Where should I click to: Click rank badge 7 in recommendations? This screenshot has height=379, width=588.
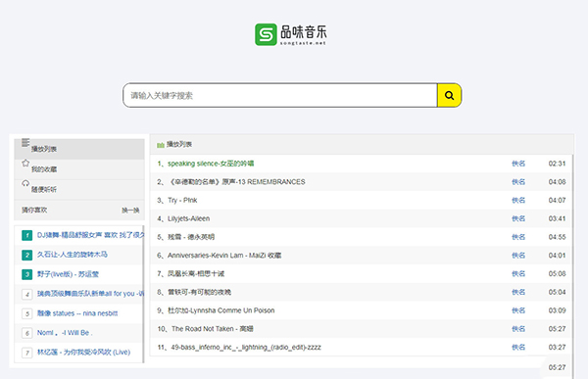(27, 353)
